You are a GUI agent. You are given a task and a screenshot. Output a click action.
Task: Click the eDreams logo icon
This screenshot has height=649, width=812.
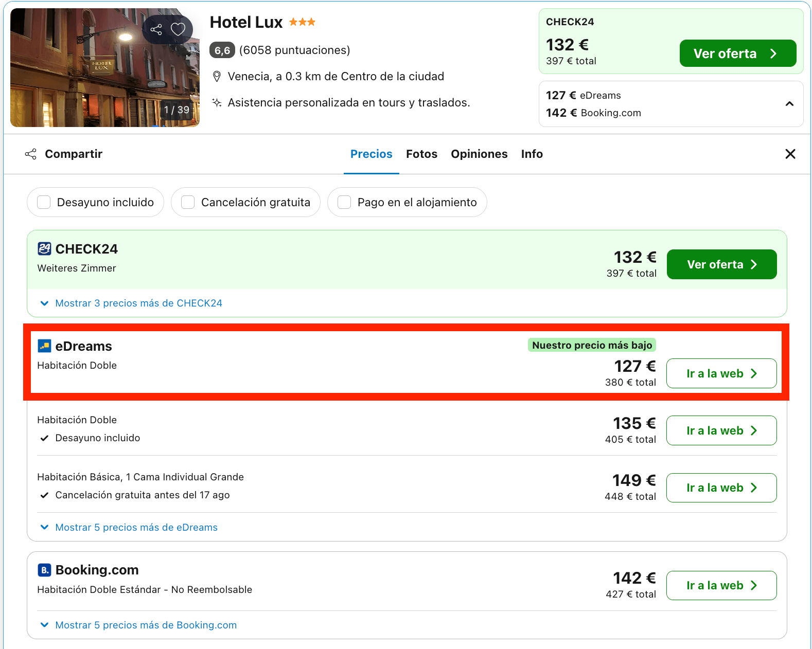44,346
